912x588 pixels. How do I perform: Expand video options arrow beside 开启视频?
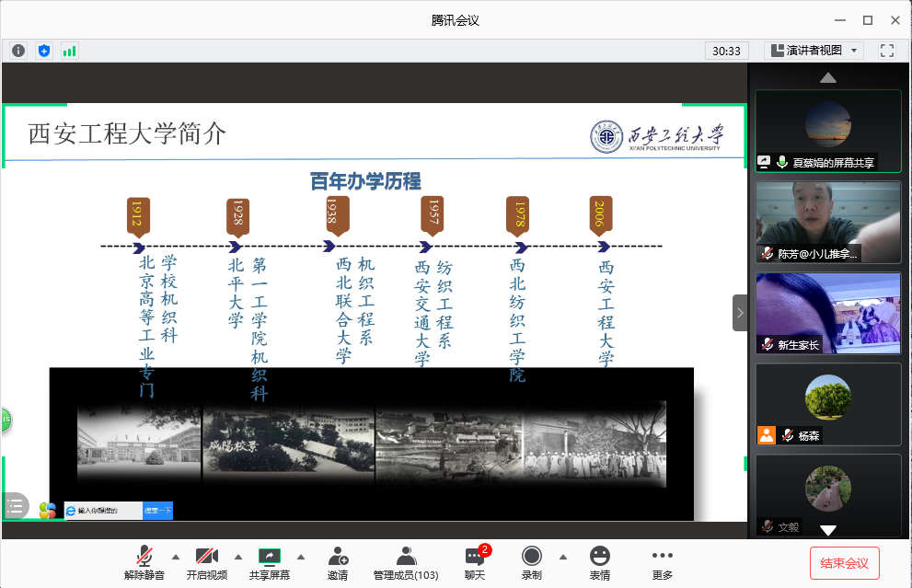click(237, 557)
